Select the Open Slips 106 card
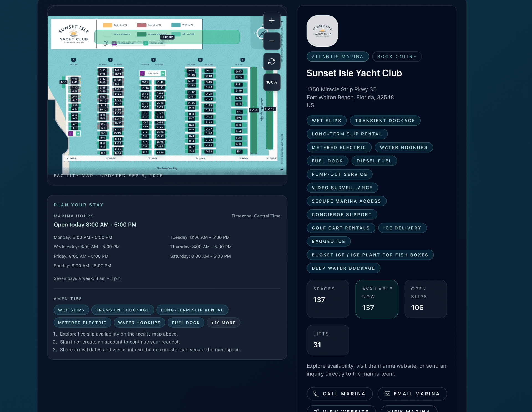This screenshot has width=532, height=412. point(426,299)
